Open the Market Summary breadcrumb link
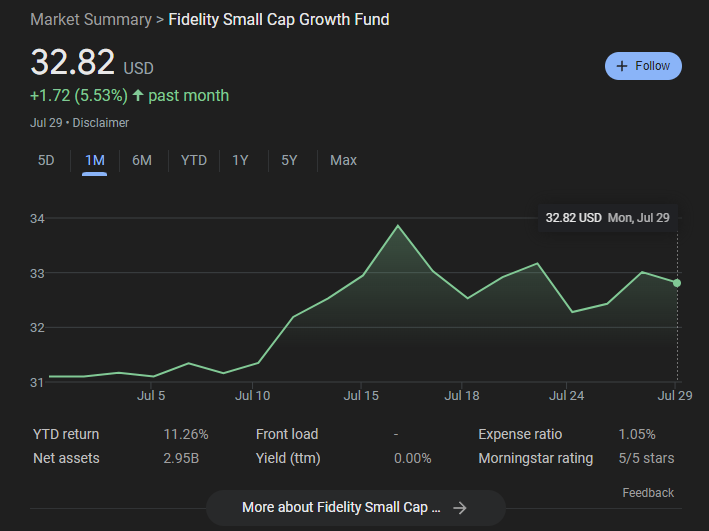709x531 pixels. click(x=91, y=19)
